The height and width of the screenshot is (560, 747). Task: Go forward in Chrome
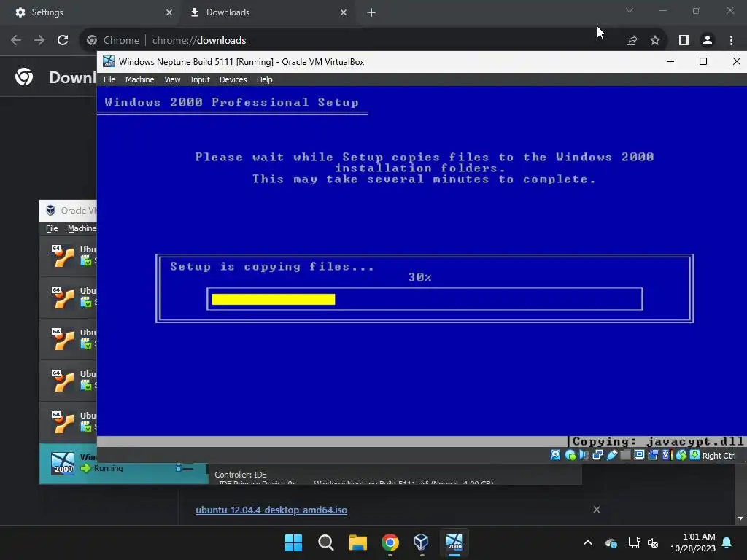tap(39, 40)
